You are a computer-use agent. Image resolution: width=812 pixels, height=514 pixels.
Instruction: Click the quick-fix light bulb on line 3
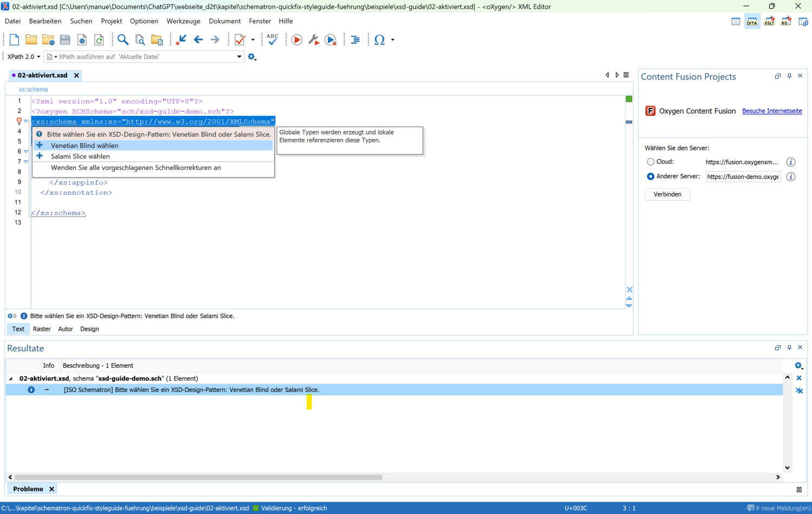pyautogui.click(x=19, y=121)
